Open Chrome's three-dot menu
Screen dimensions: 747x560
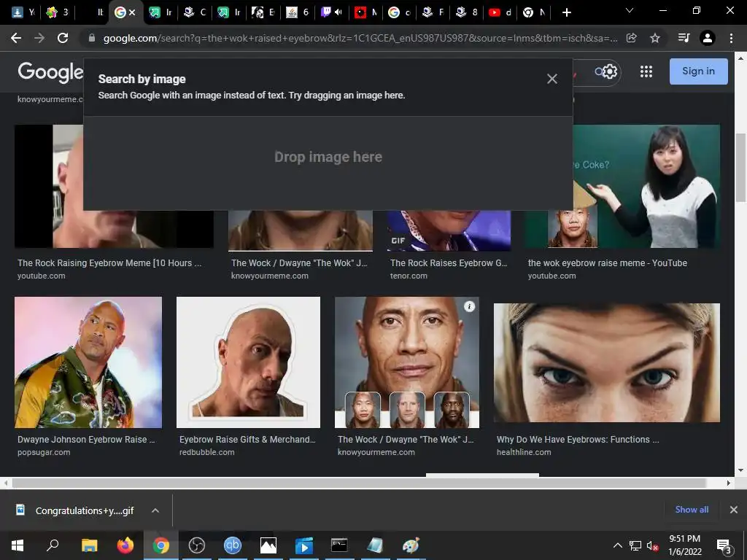tap(731, 38)
